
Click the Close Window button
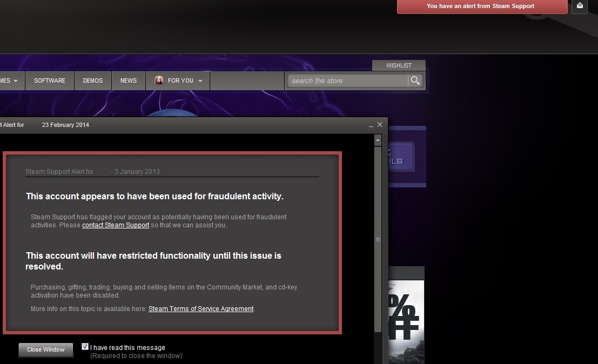pos(46,349)
